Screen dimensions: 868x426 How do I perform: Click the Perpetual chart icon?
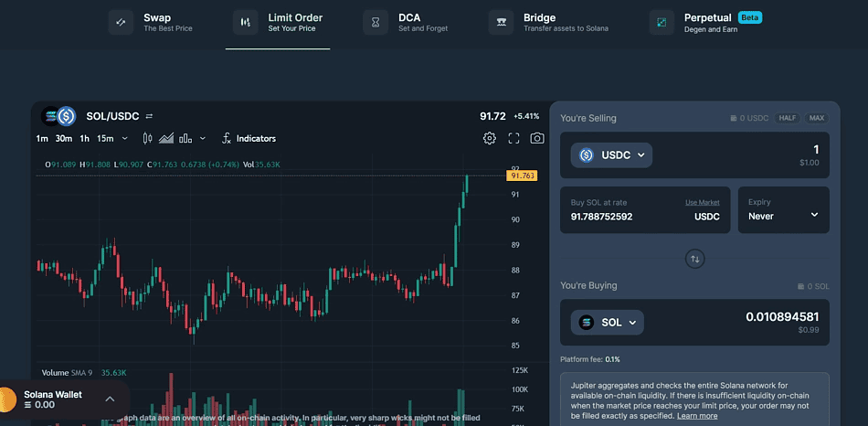662,23
